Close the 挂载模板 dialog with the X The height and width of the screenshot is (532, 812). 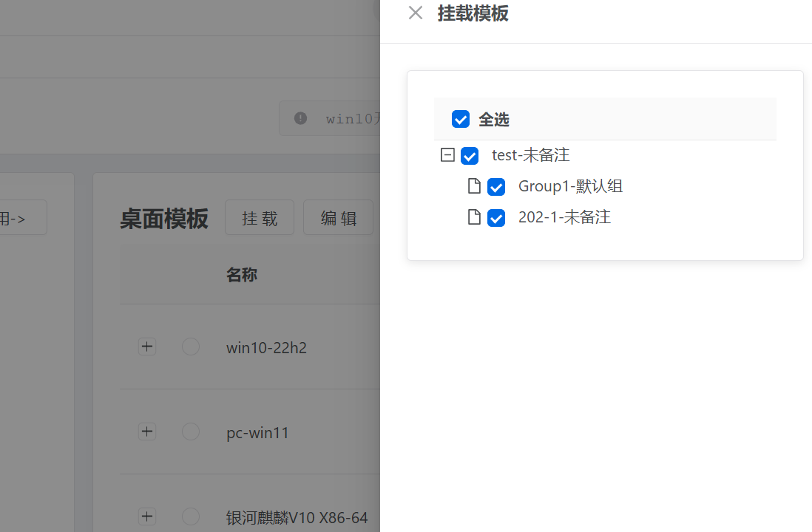[415, 13]
